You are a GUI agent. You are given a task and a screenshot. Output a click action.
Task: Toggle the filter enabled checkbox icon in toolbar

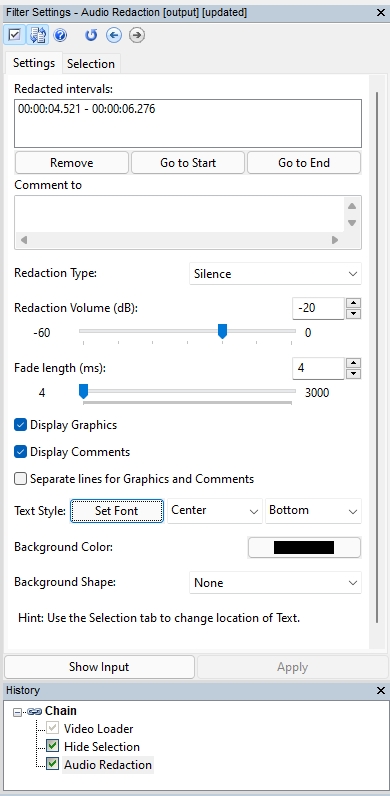point(15,35)
